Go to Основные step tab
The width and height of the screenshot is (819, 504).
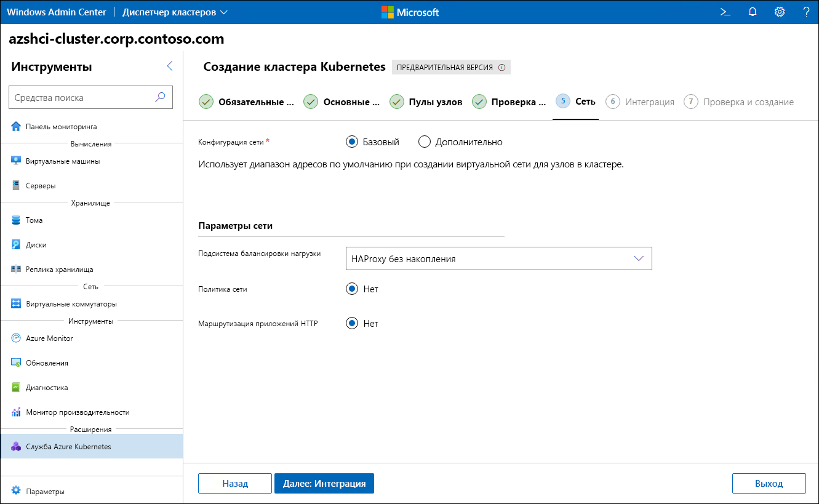[341, 102]
